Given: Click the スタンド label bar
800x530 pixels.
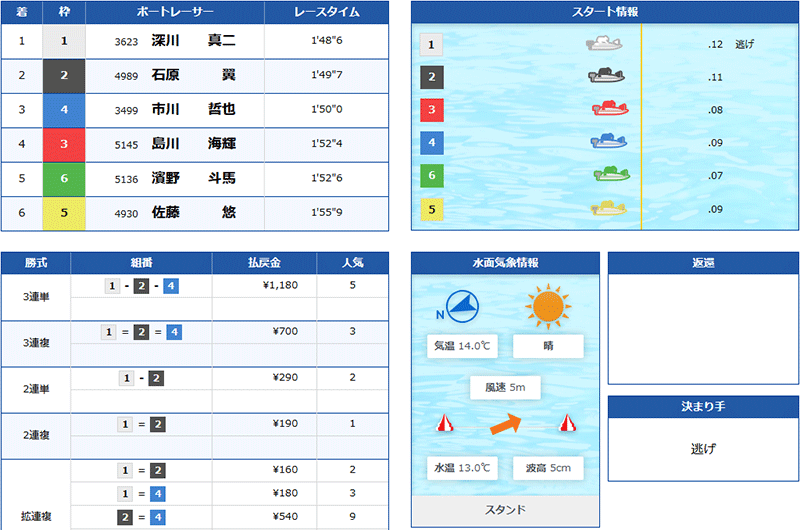Looking at the screenshot, I should point(505,510).
